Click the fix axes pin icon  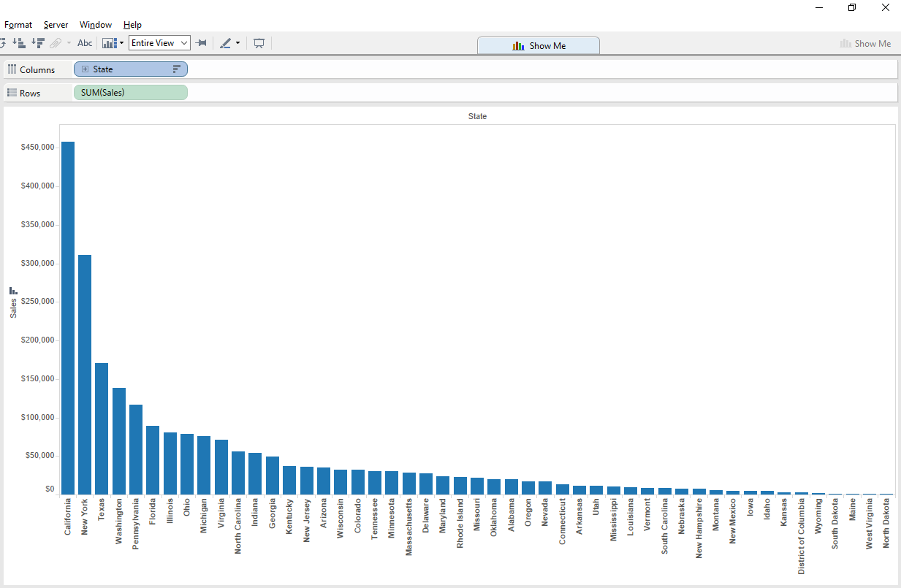(201, 43)
